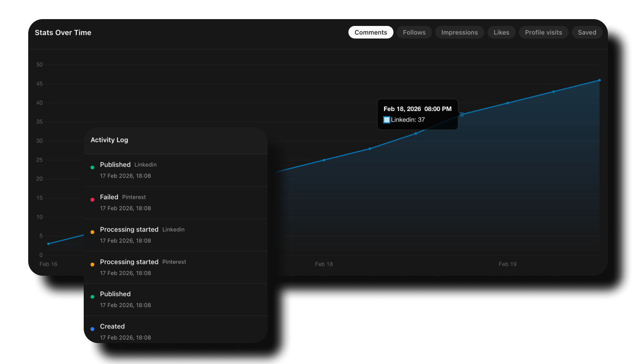
Task: Click the green dot of bottom Published entry
Action: tap(92, 297)
